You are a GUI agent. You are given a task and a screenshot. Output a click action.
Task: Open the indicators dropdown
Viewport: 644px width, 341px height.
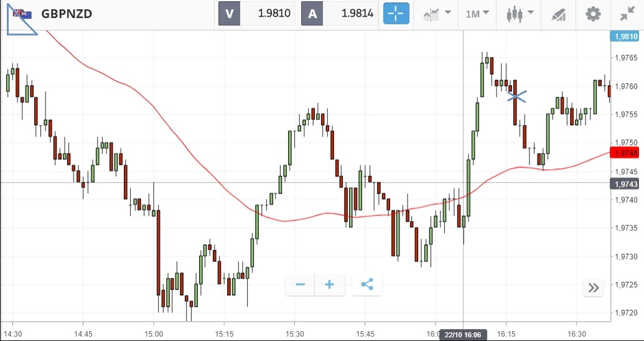[437, 14]
